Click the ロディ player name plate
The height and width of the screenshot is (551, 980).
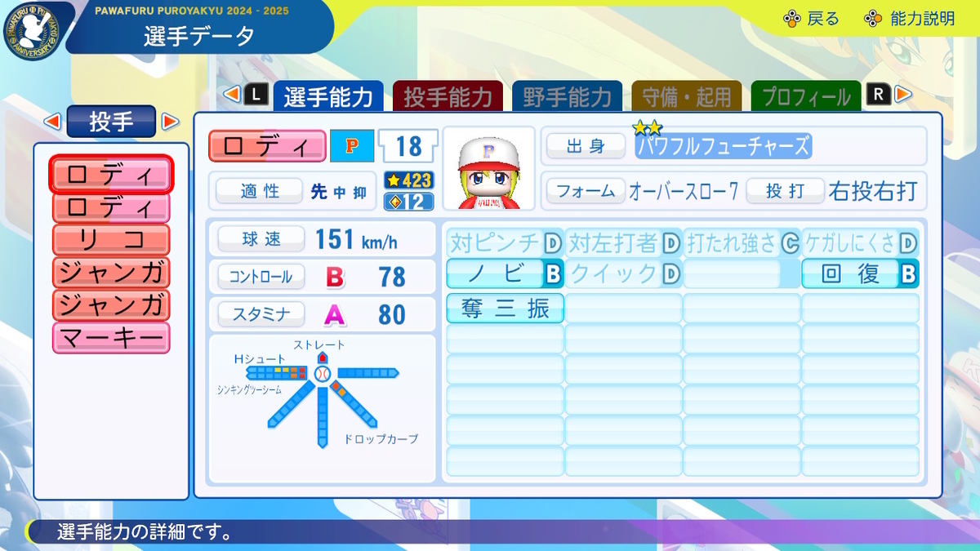(x=267, y=146)
